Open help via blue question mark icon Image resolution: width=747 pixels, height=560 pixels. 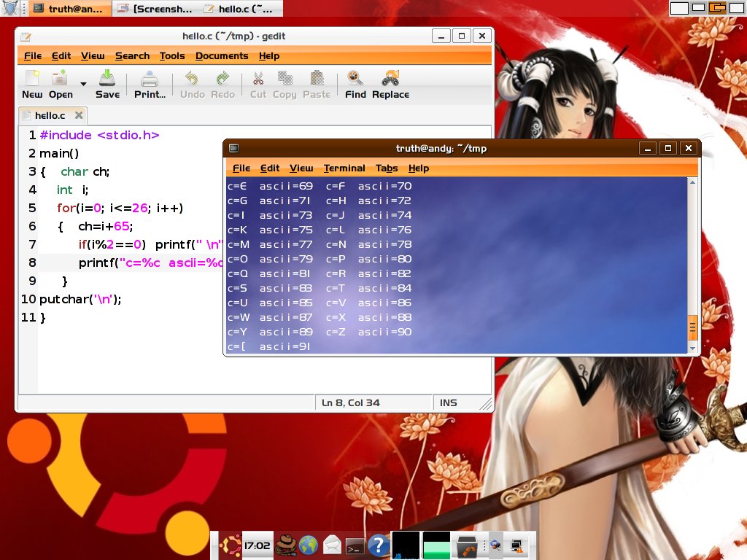(x=379, y=545)
